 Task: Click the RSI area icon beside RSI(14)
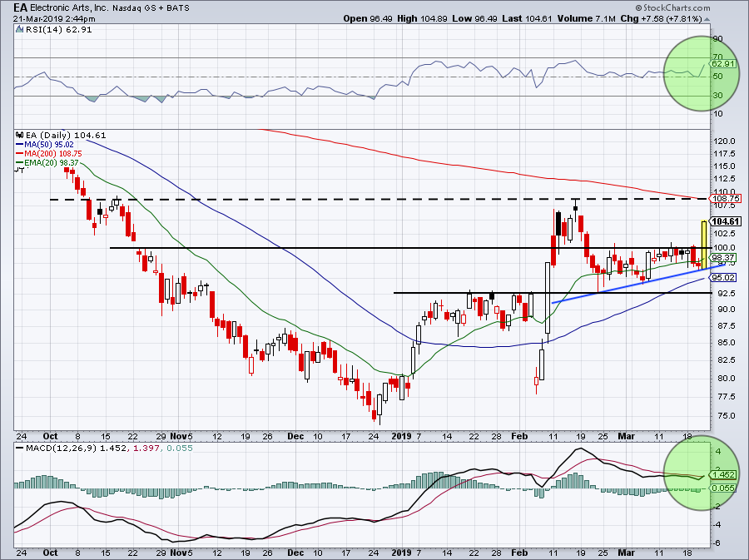click(x=19, y=30)
